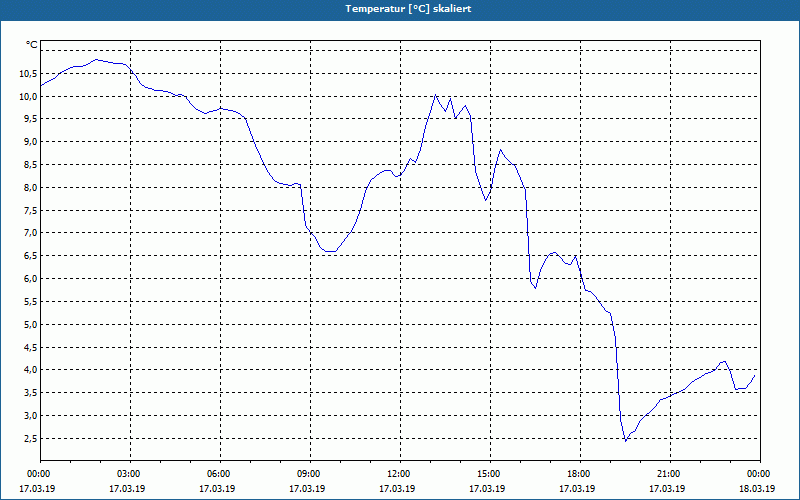The image size is (800, 500).
Task: Click the 21:00 time axis label
Action: click(x=670, y=474)
